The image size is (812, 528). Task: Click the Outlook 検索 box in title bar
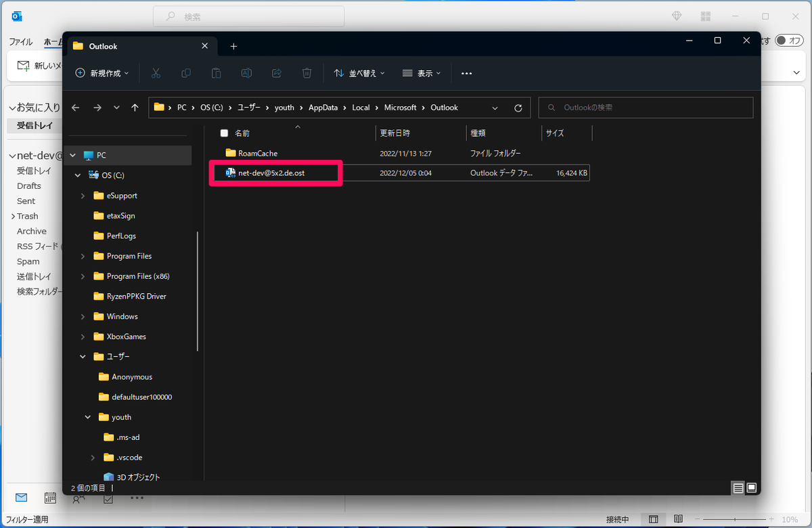click(248, 16)
